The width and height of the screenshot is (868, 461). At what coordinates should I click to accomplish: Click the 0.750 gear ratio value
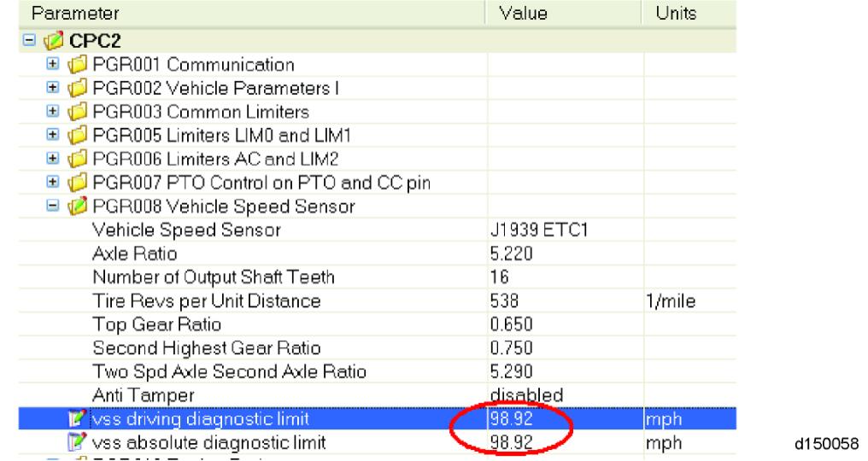pos(511,348)
